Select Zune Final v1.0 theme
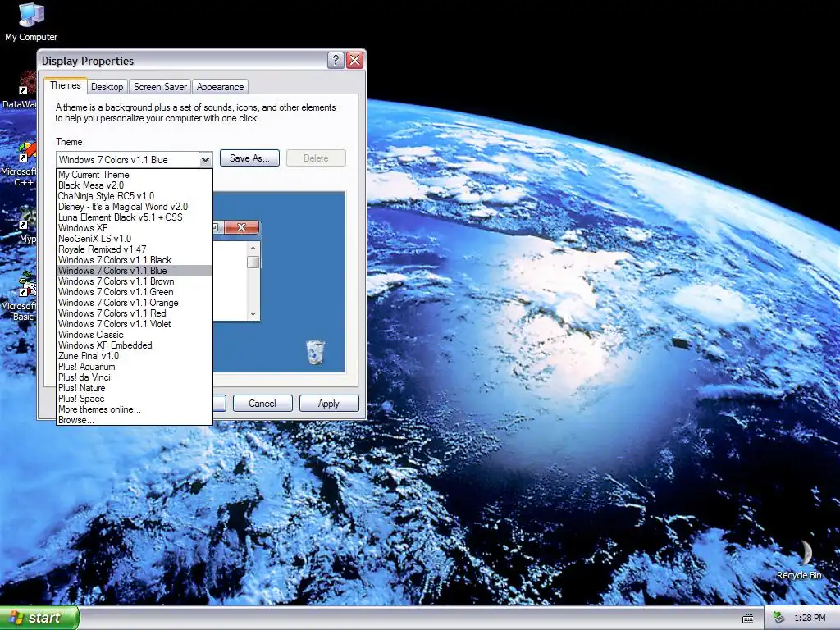Screen dimensions: 840x630 tap(135, 356)
